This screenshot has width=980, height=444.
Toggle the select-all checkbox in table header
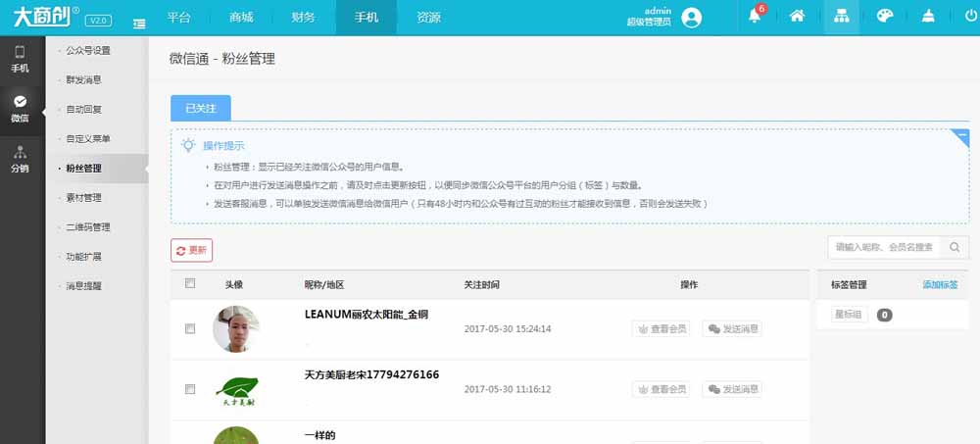tap(190, 284)
